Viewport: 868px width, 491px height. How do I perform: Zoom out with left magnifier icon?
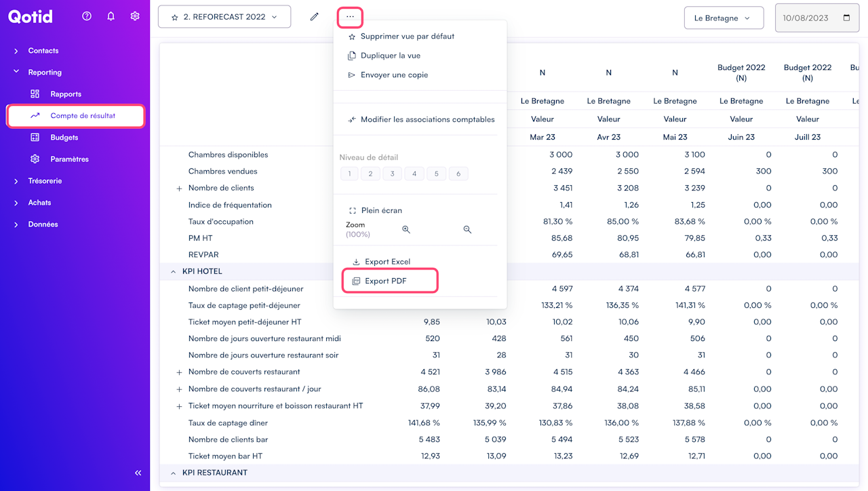[x=406, y=230]
